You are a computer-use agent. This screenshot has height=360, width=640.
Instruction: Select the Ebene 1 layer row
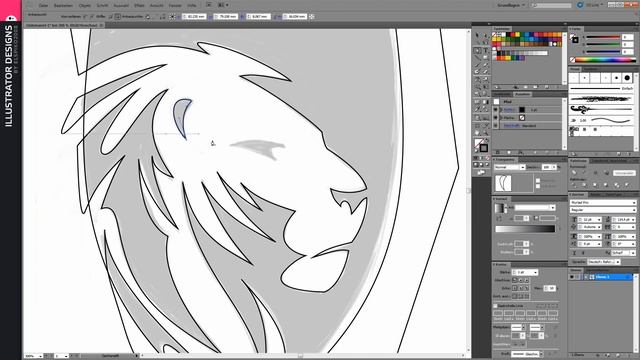(602, 277)
